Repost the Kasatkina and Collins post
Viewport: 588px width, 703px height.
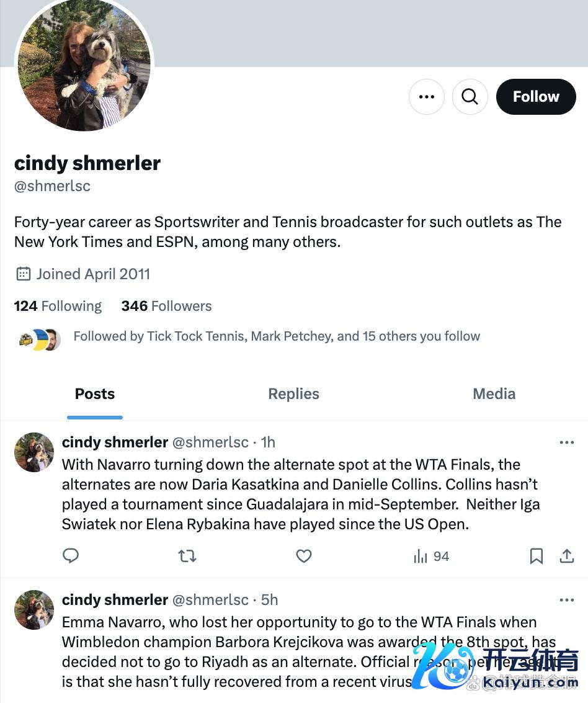click(187, 556)
